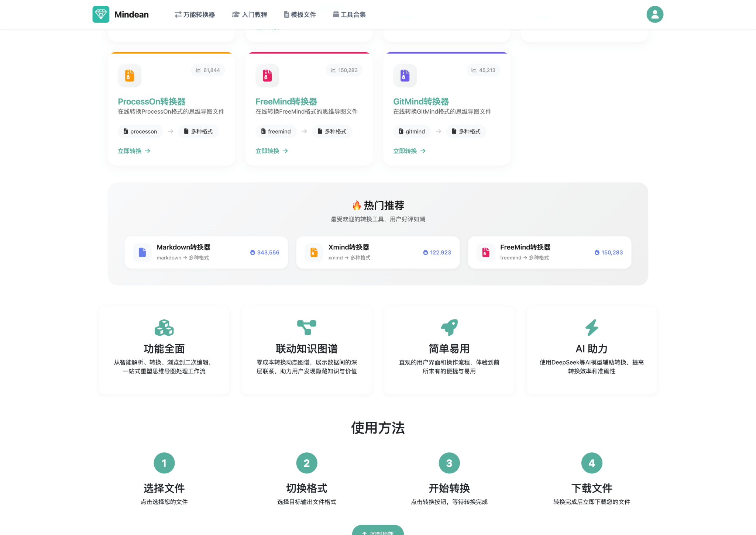Open the 万能转换器 menu item
This screenshot has width=756, height=535.
click(x=195, y=15)
